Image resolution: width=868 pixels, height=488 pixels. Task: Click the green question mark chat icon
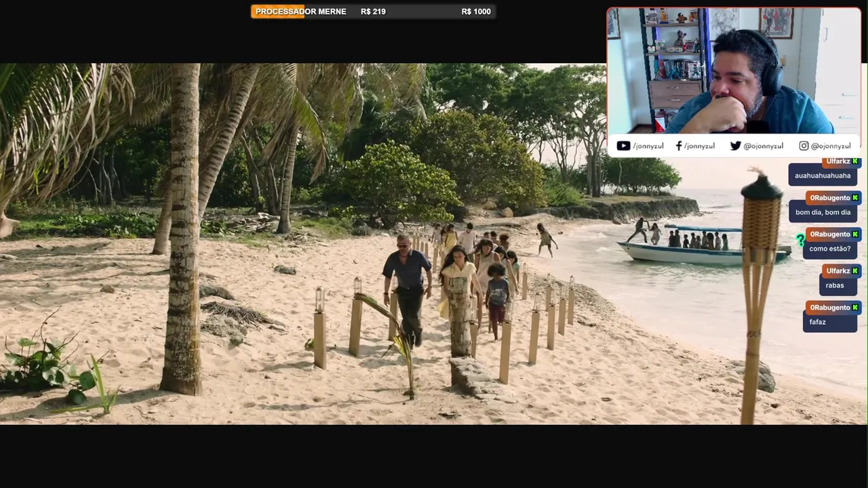[800, 240]
